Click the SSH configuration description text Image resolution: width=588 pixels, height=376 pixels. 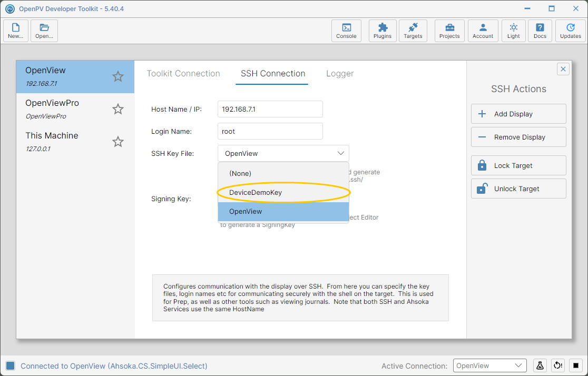299,298
